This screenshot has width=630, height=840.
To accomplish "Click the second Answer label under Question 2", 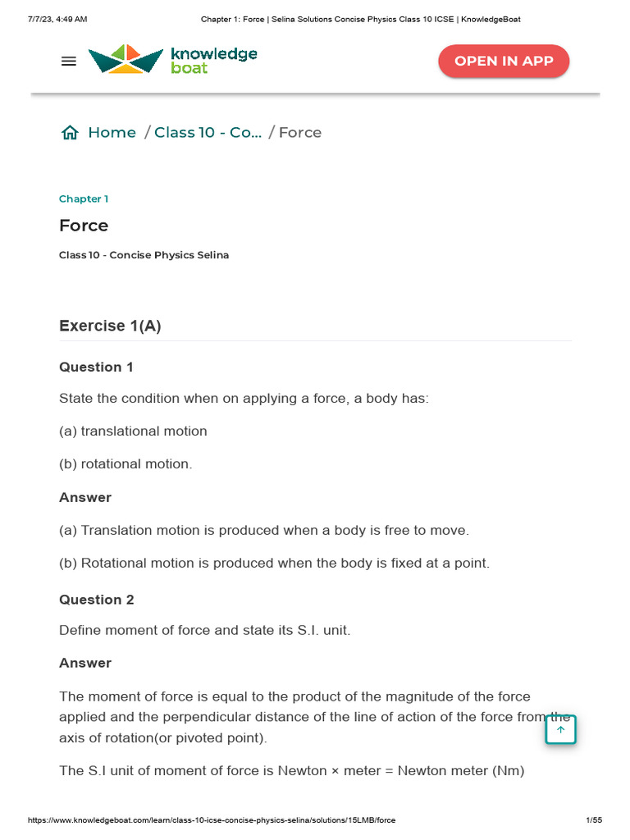I will click(x=85, y=663).
